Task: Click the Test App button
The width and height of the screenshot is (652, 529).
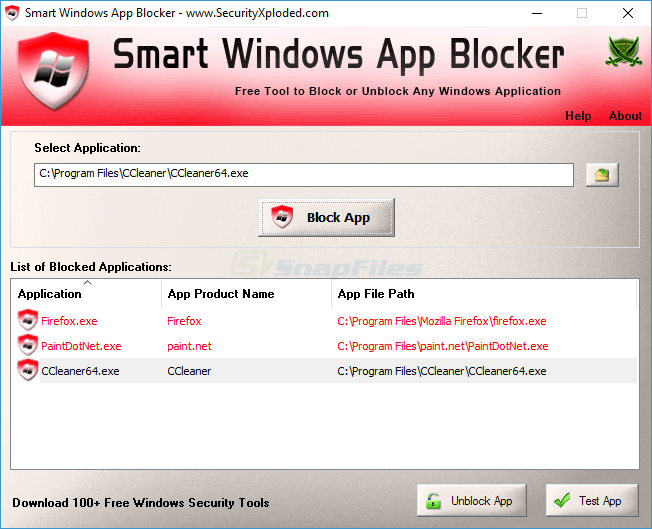Action: point(592,500)
